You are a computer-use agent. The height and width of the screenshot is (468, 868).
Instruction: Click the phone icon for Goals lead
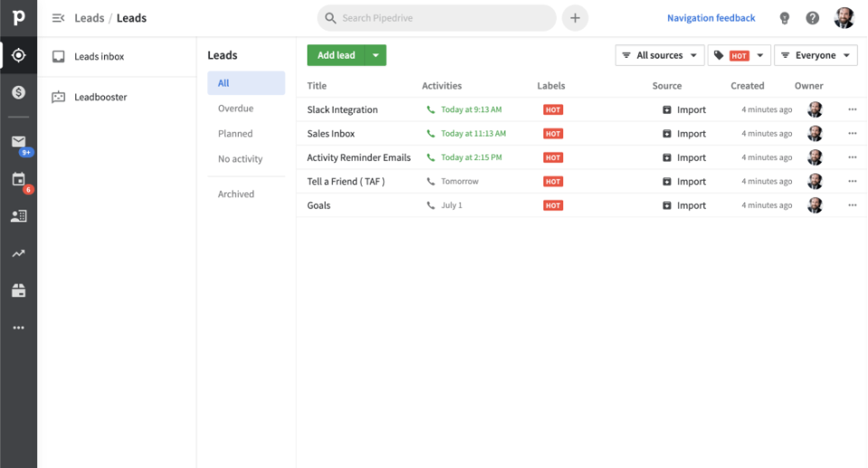(430, 205)
